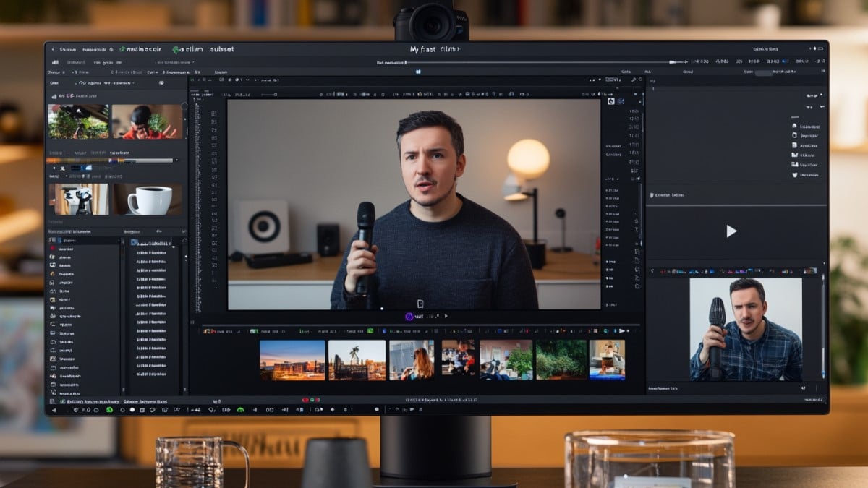868x488 pixels.
Task: Click the large play button in the right preview panel
Action: [x=731, y=231]
